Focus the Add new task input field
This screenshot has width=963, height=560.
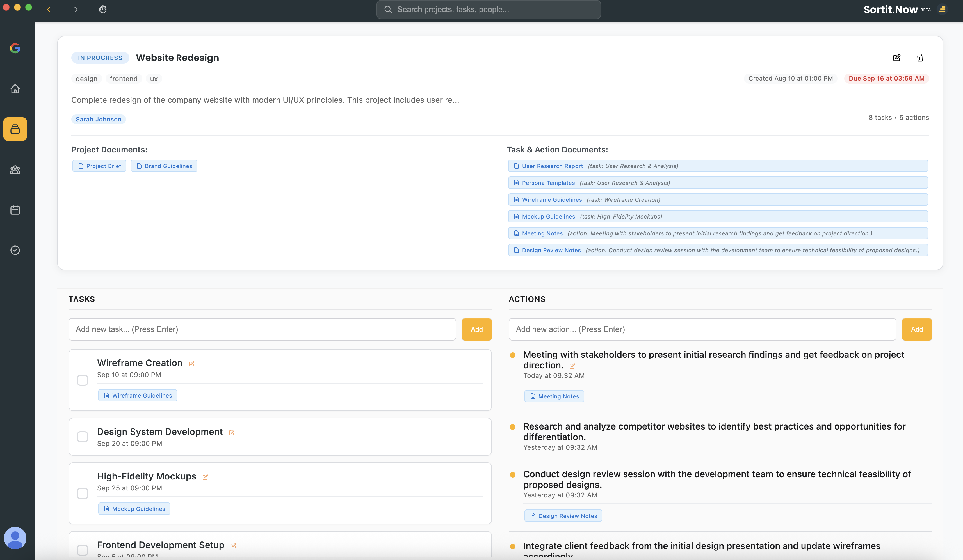262,329
